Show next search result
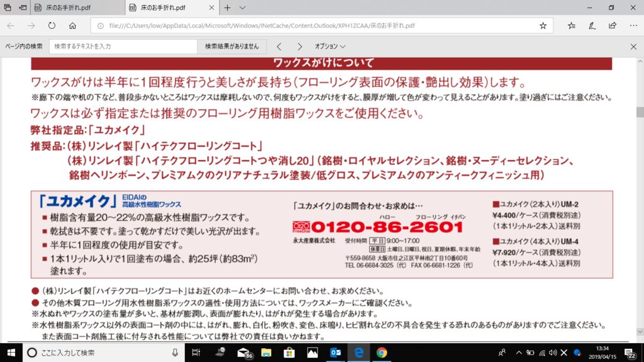Screen dimensions: 644x362 pyautogui.click(x=299, y=47)
